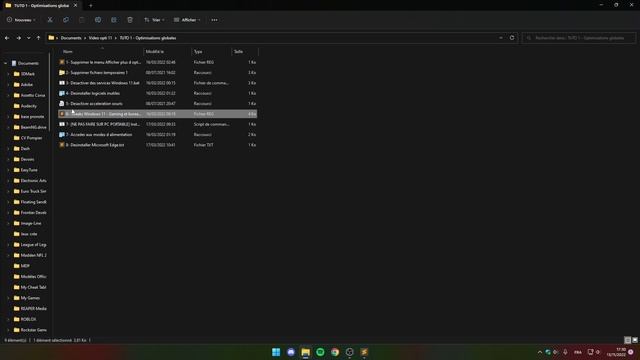The height and width of the screenshot is (360, 640).
Task: Open recent locations dropdown arrow
Action: 29,38
